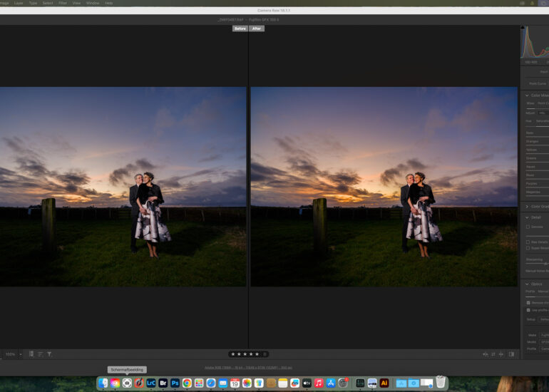Click the before/after view toggle icon
Image resolution: width=549 pixels, height=392 pixels.
486,354
